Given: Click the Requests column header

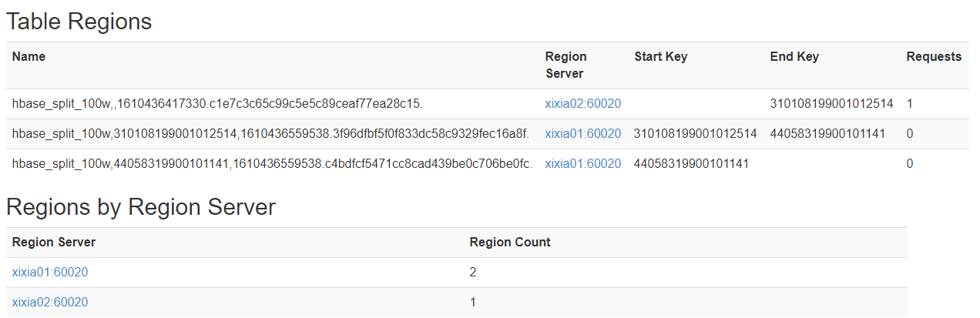Looking at the screenshot, I should tap(934, 56).
